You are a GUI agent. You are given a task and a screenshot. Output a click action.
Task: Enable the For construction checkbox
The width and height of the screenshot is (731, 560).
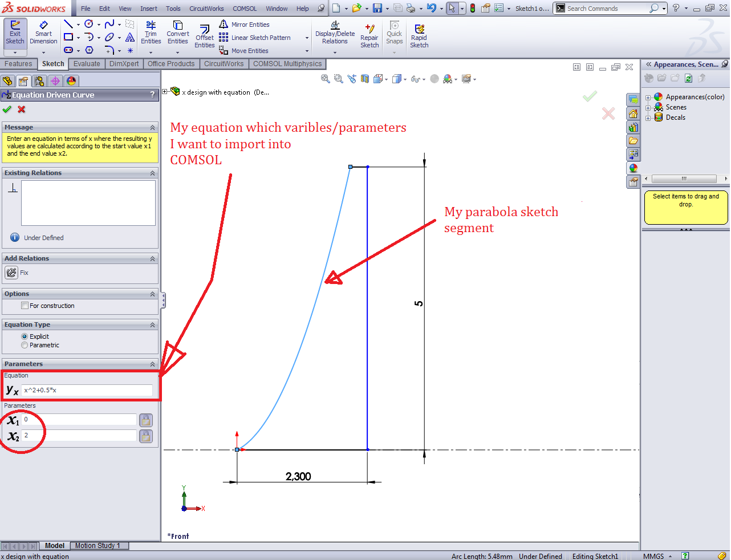pyautogui.click(x=25, y=306)
